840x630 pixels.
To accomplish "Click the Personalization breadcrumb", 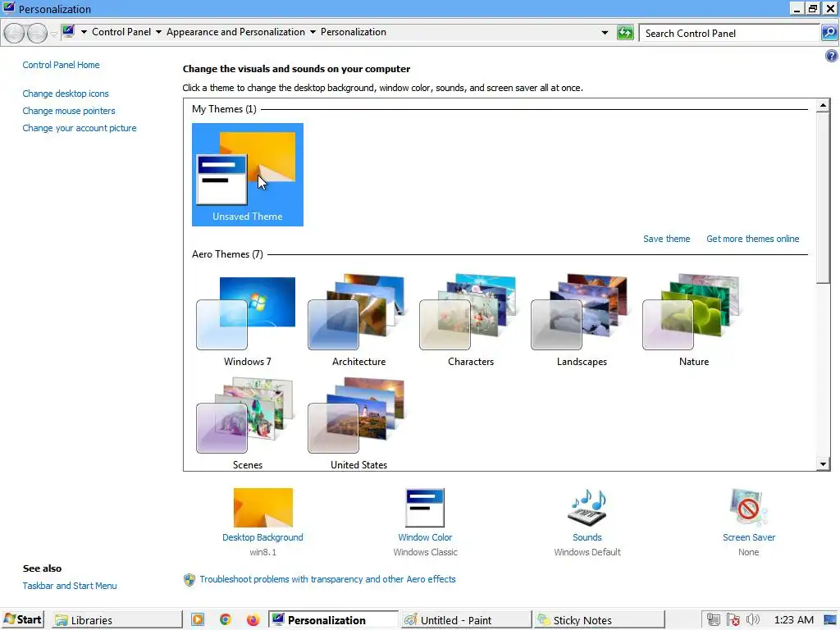I will click(353, 32).
